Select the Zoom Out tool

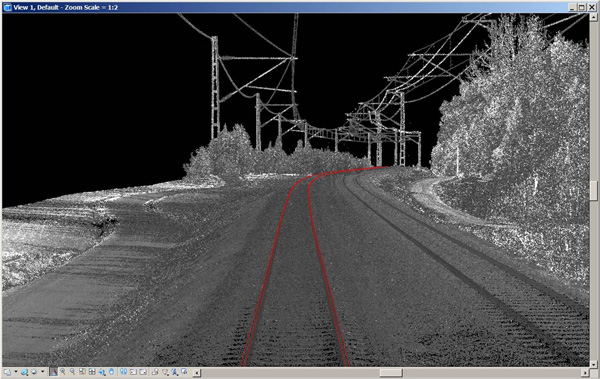click(72, 372)
